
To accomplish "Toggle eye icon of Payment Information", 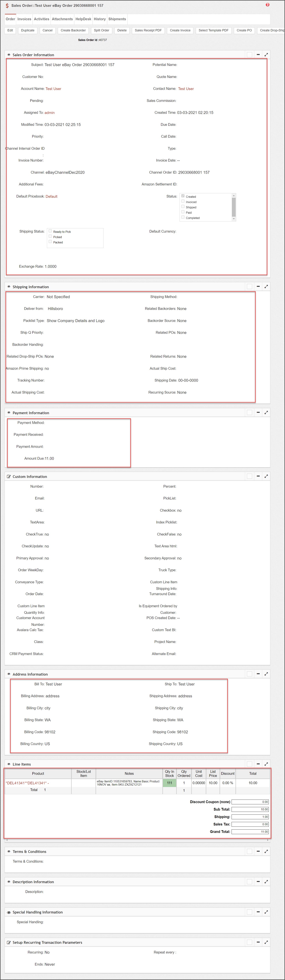I will [x=9, y=413].
